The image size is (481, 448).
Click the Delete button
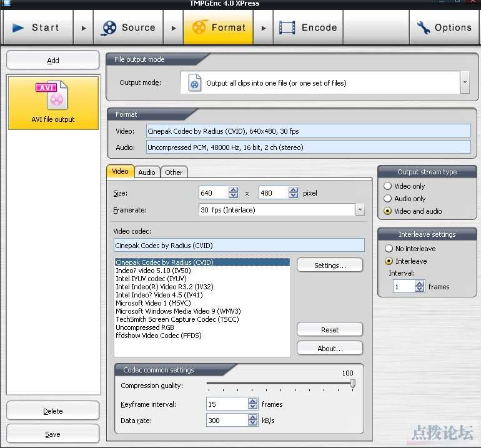point(52,411)
